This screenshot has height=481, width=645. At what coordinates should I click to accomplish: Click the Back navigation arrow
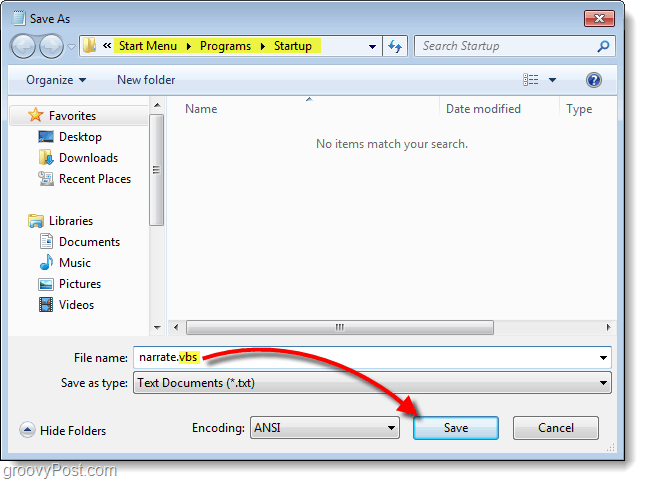pyautogui.click(x=23, y=46)
